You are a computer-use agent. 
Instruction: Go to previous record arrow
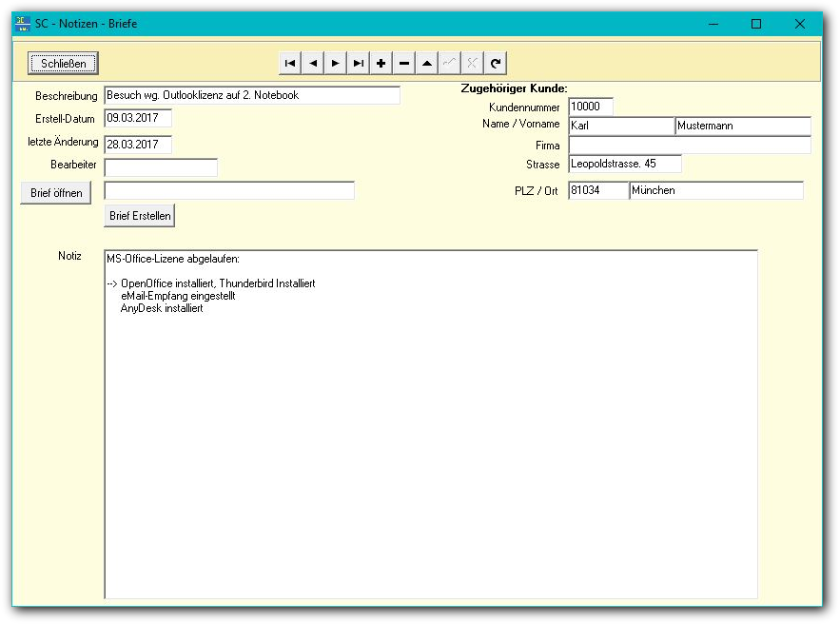(x=313, y=64)
